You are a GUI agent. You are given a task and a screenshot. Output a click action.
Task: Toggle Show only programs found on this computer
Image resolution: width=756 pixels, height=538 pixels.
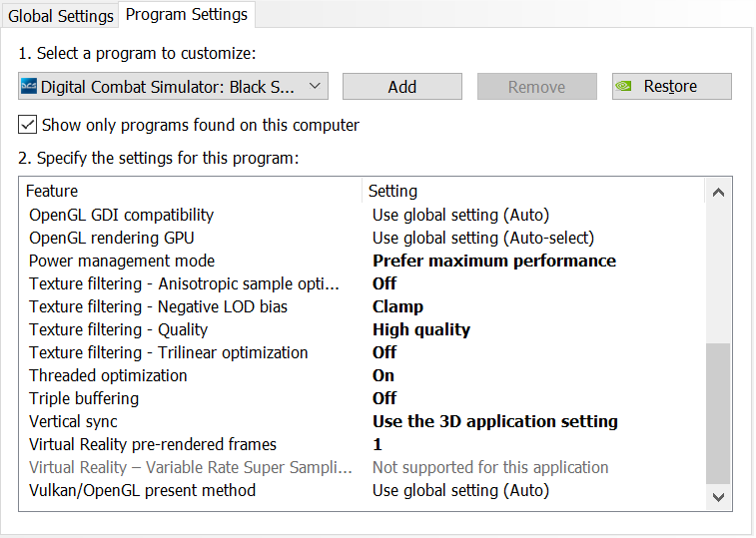tap(28, 125)
